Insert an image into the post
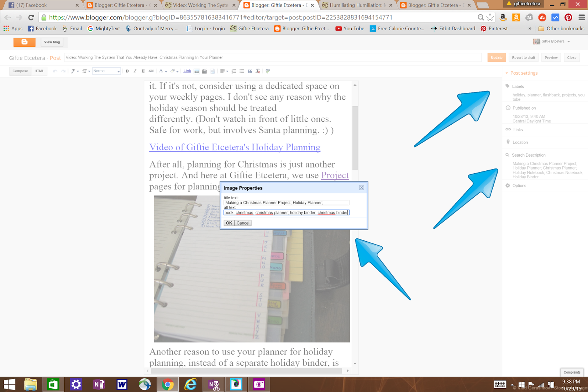The width and height of the screenshot is (588, 392). click(x=197, y=71)
